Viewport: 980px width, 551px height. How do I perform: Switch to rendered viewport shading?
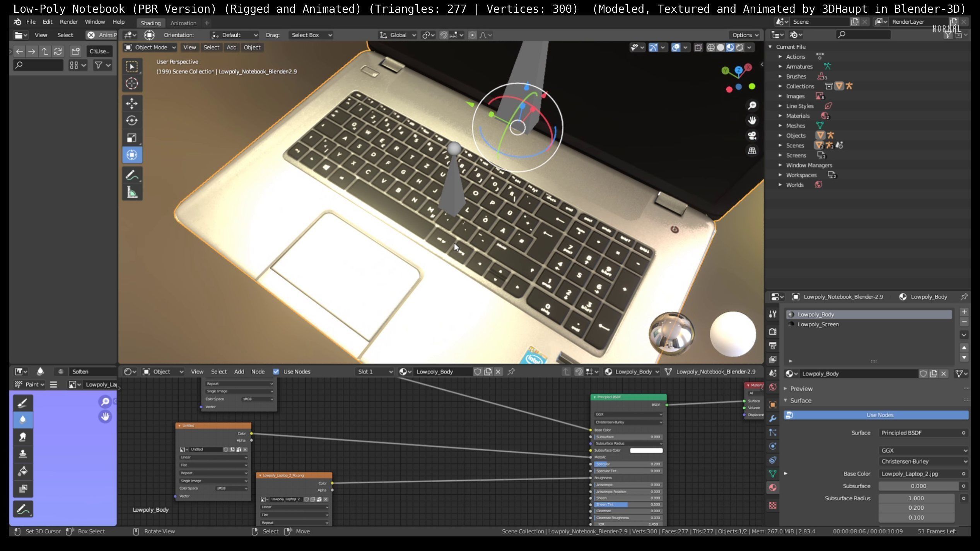coord(739,48)
